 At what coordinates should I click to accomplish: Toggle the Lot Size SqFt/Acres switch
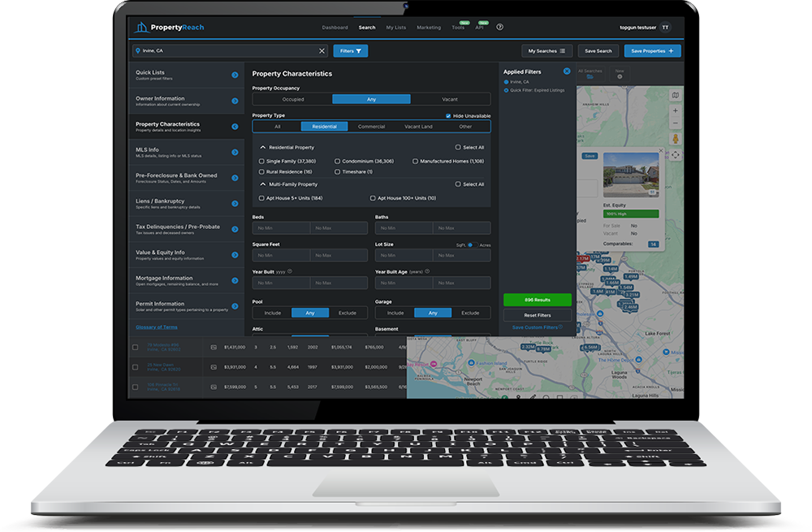(x=472, y=245)
